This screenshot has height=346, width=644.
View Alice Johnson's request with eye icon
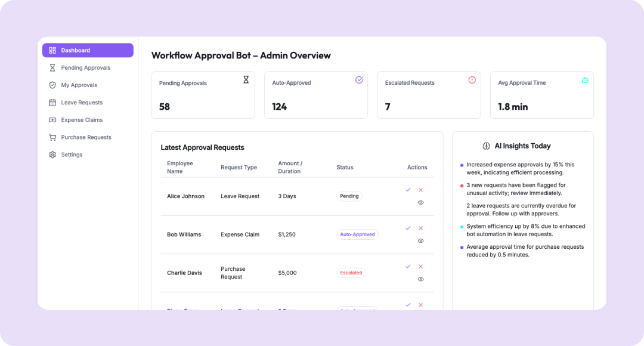(420, 202)
